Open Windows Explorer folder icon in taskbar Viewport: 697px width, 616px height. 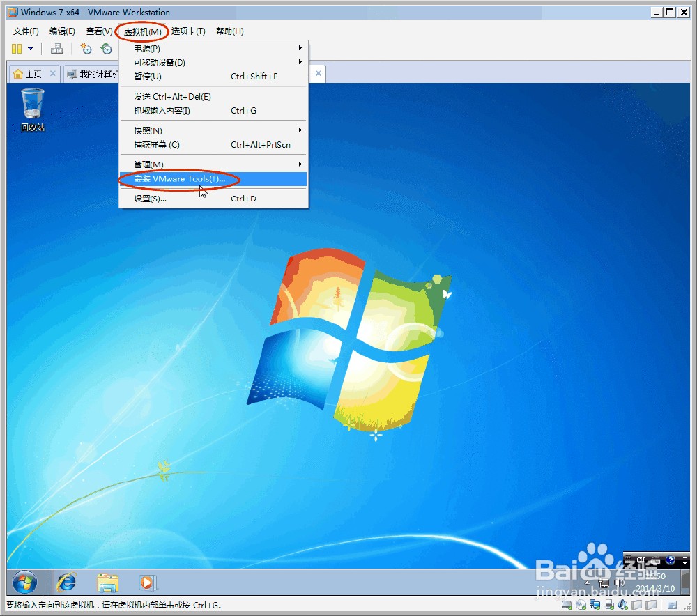coord(107,583)
